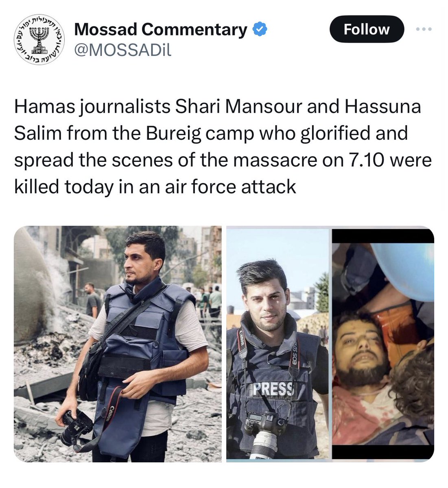Image resolution: width=448 pixels, height=488 pixels.
Task: Enlarge the left photo of man amid rubble
Action: [x=118, y=344]
